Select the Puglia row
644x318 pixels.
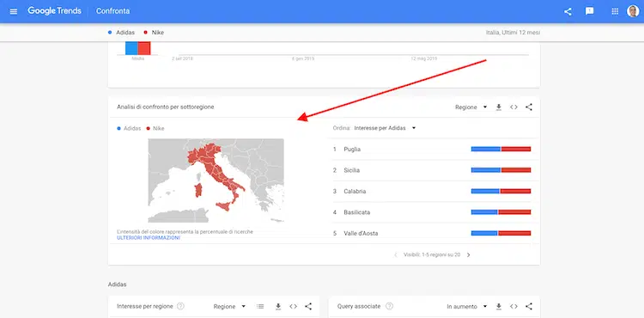pos(432,150)
